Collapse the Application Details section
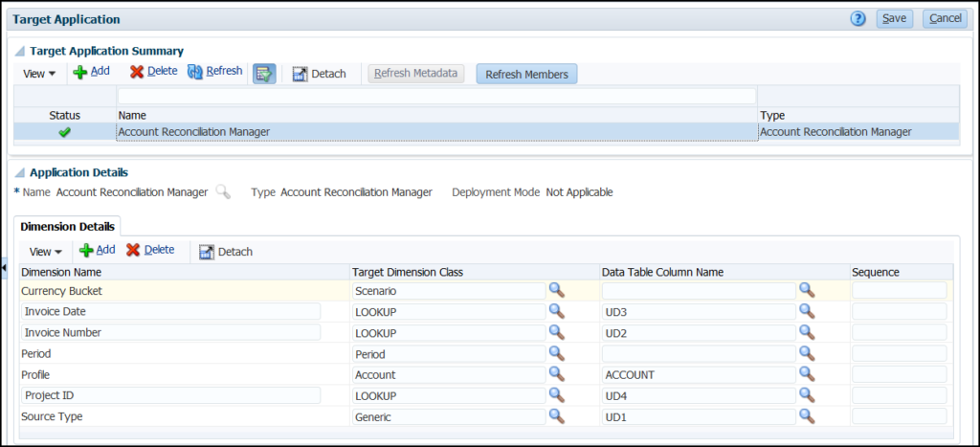The image size is (980, 447). [20, 172]
